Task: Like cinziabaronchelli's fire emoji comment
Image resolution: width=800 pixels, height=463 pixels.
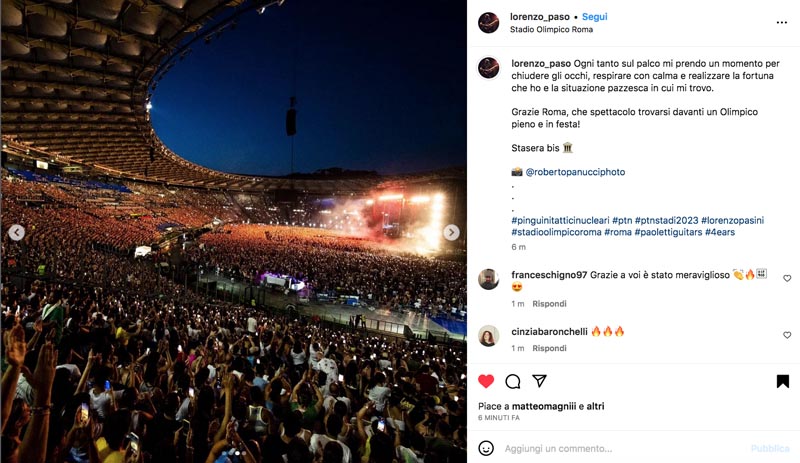Action: (787, 335)
